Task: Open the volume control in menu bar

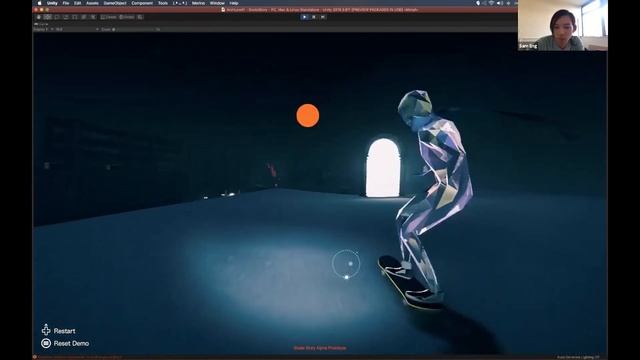Action: 500,3
